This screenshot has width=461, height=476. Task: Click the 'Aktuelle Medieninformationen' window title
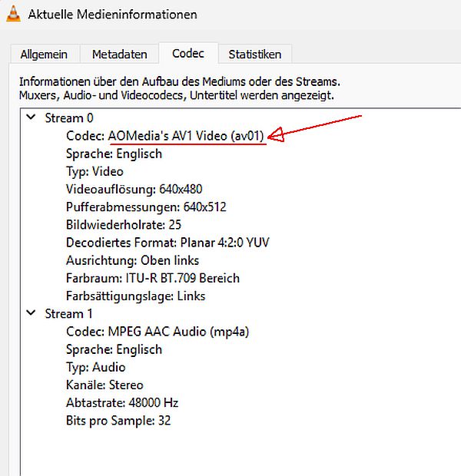[x=112, y=15]
